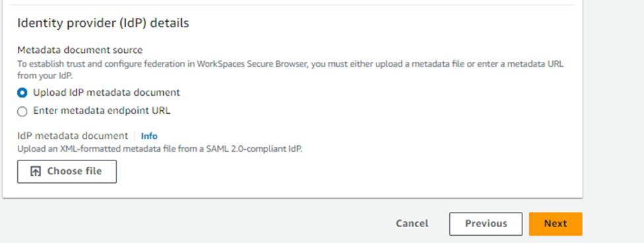Click the 'Identity provider (IdP) details' heading

coord(103,23)
